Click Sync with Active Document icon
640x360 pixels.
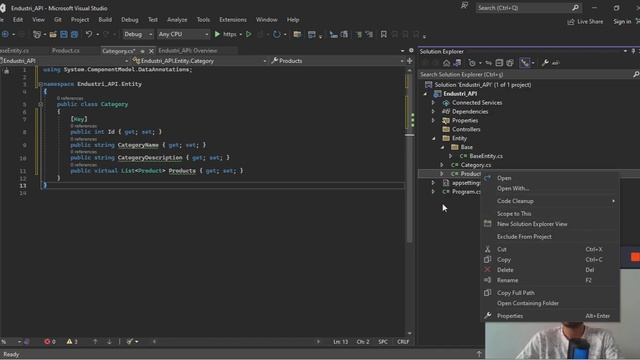pyautogui.click(x=489, y=63)
